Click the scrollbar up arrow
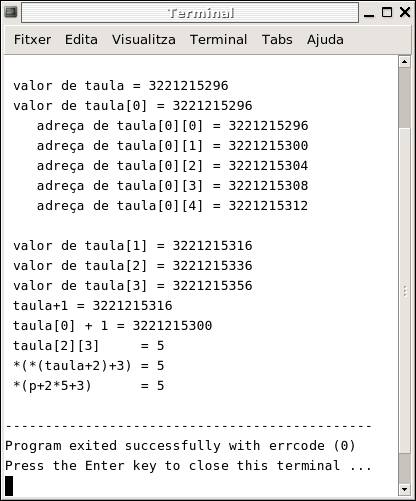This screenshot has height=501, width=416. tap(405, 62)
